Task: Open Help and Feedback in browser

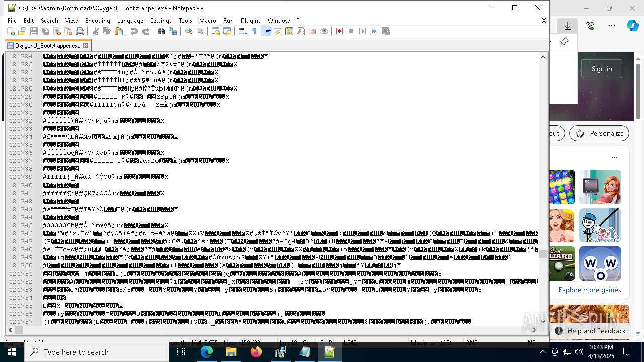Action: (x=591, y=331)
